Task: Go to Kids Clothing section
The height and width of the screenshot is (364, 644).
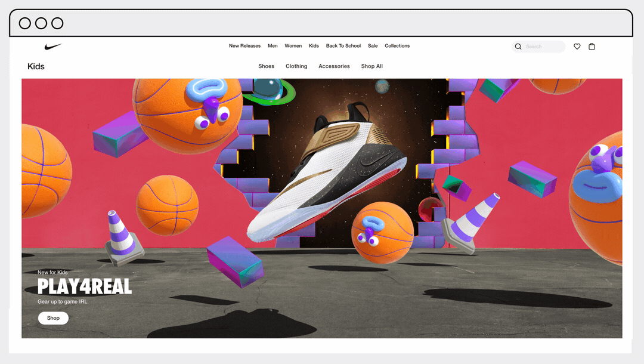Action: coord(296,66)
